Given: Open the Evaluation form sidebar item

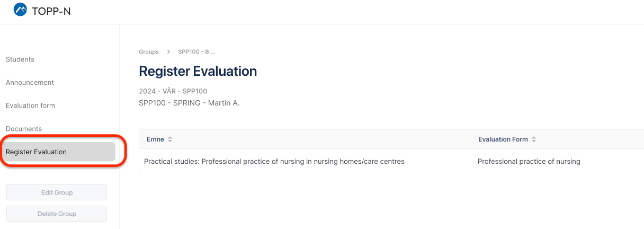Looking at the screenshot, I should tap(30, 105).
